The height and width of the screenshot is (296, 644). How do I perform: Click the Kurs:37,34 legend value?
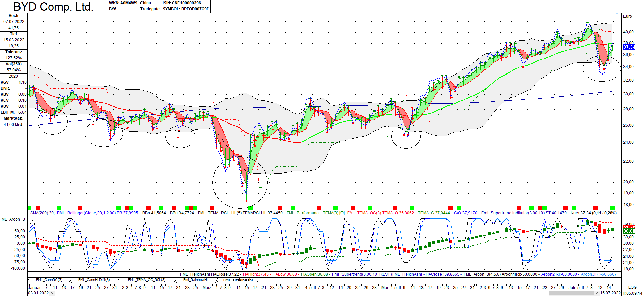(580, 213)
